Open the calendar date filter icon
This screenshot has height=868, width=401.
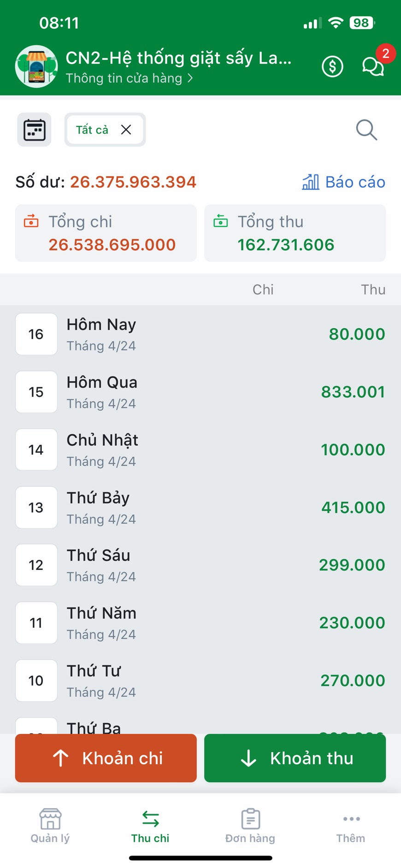[x=34, y=130]
